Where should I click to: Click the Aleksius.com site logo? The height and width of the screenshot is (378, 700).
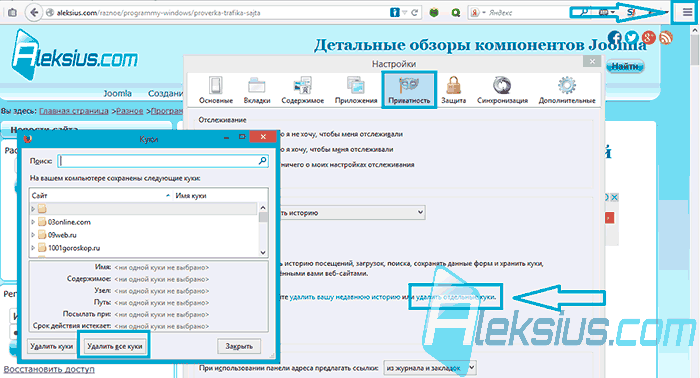(x=74, y=55)
